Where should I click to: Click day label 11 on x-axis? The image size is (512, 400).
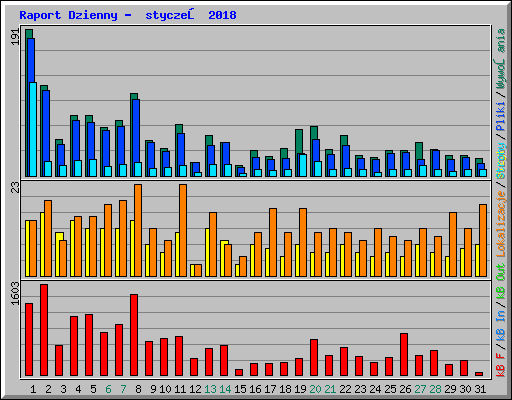tap(180, 389)
